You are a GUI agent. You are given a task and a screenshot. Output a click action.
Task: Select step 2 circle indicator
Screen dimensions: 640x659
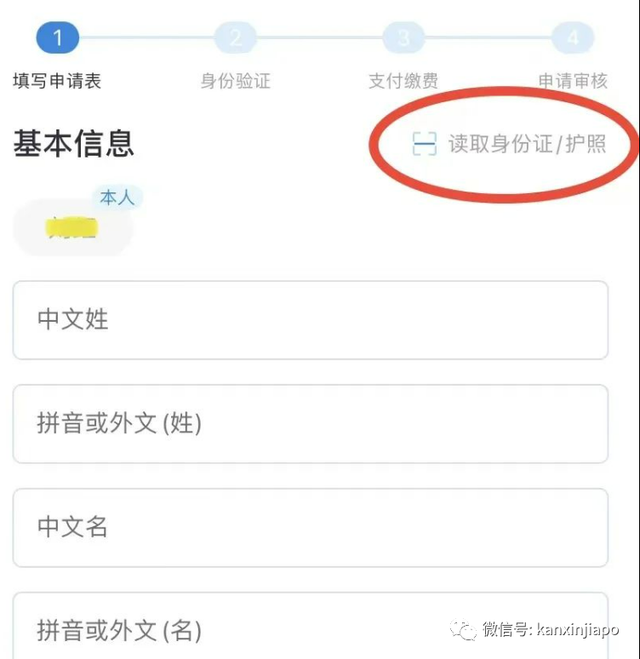[235, 38]
